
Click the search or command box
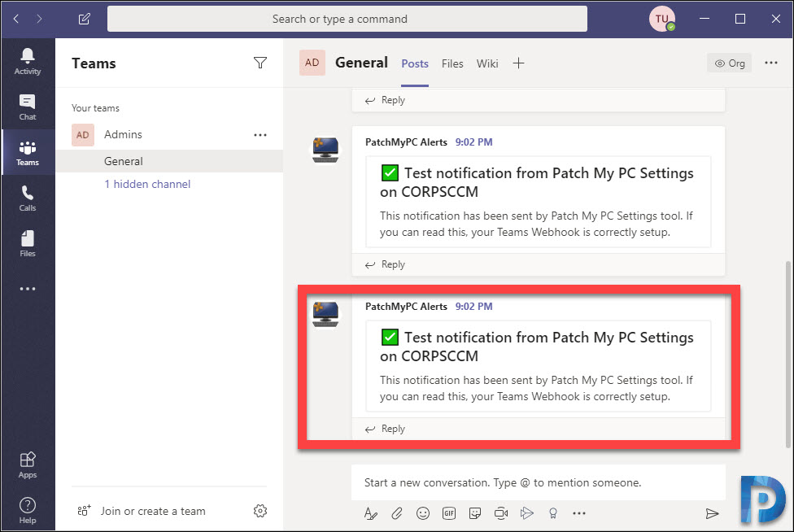(x=347, y=20)
